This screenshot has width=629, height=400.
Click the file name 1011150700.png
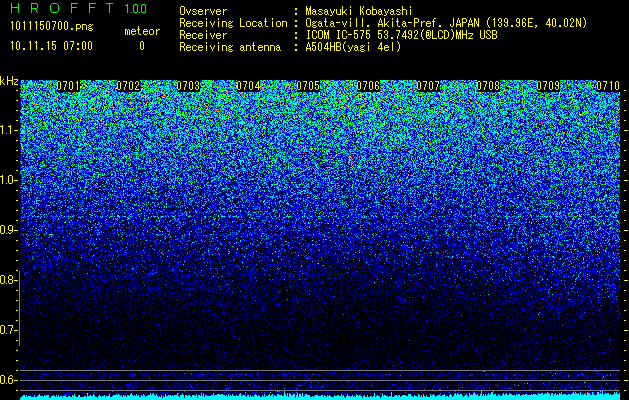pos(52,26)
